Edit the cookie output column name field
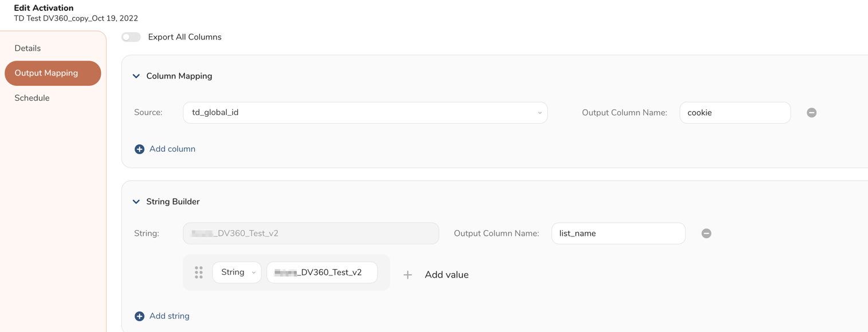Image resolution: width=868 pixels, height=332 pixels. 735,113
